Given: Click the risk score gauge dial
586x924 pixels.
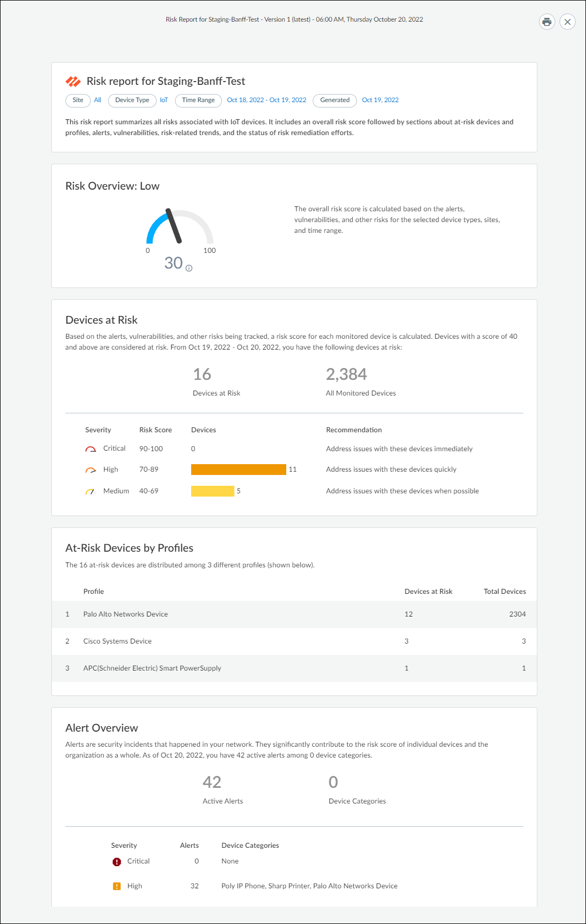Looking at the screenshot, I should point(179,228).
